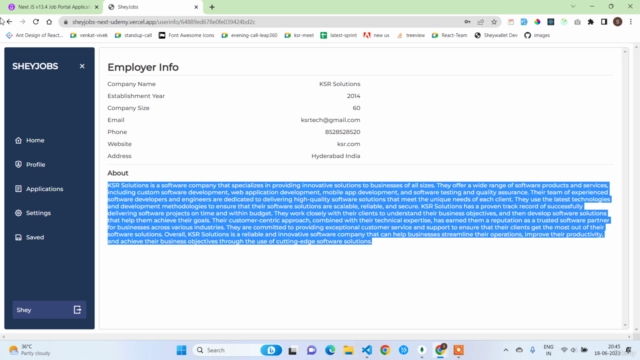This screenshot has height=360, width=640.
Task: Open the tab search dropdown arrow
Action: click(573, 7)
